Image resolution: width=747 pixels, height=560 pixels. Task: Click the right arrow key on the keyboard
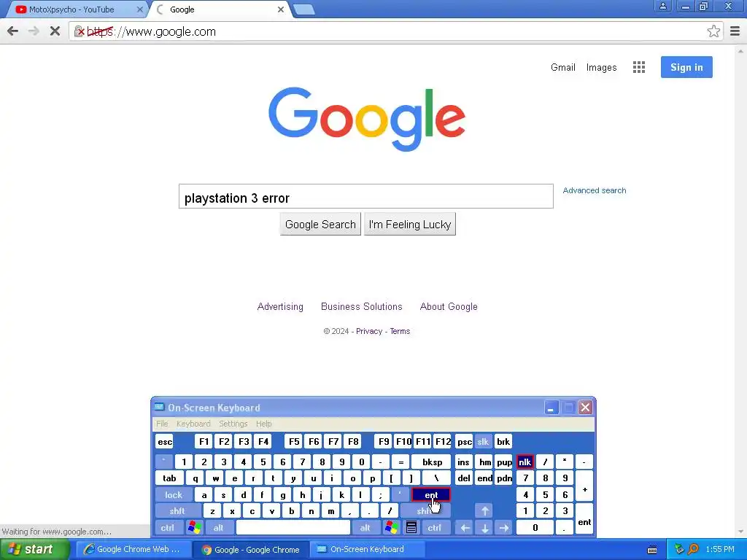pos(504,528)
